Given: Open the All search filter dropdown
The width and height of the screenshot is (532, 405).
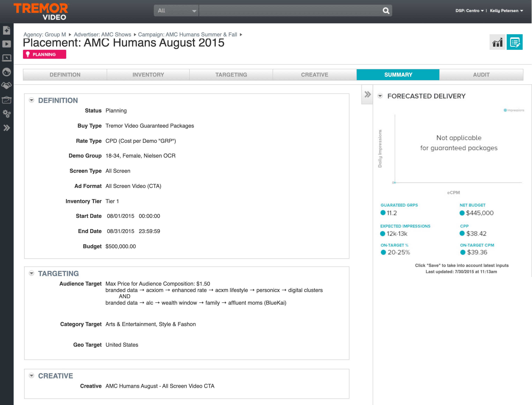Looking at the screenshot, I should click(x=176, y=11).
